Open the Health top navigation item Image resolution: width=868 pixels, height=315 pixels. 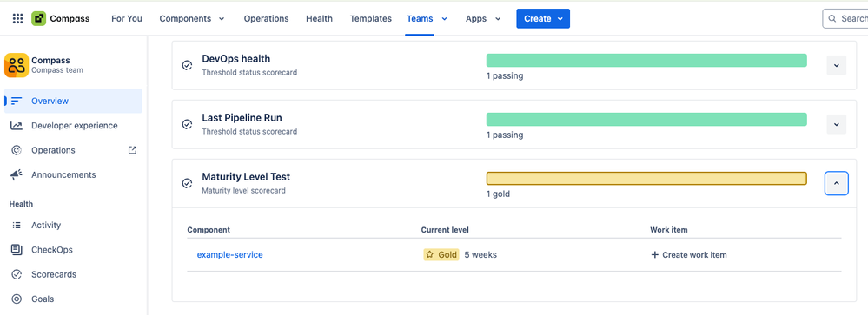click(x=320, y=19)
